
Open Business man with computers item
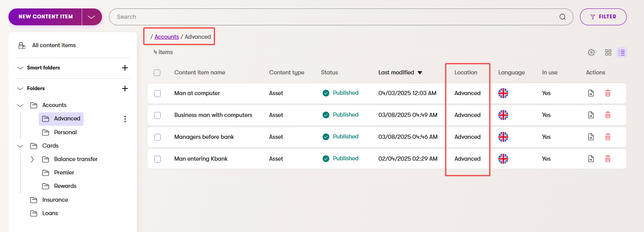point(213,115)
